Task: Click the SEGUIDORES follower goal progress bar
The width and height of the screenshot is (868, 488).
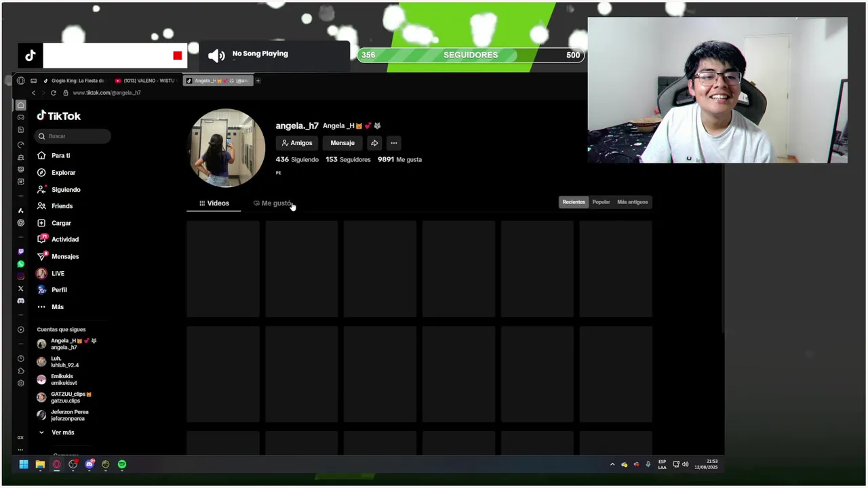Action: [471, 55]
